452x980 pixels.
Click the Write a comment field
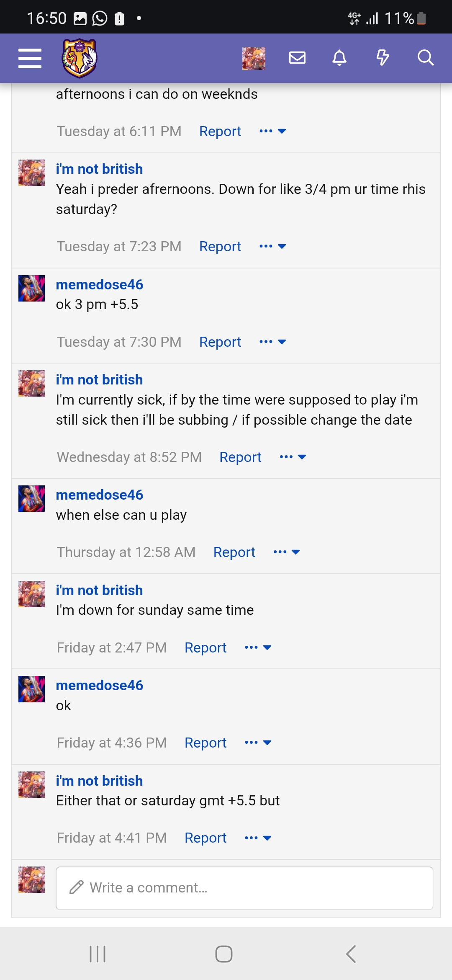(244, 888)
